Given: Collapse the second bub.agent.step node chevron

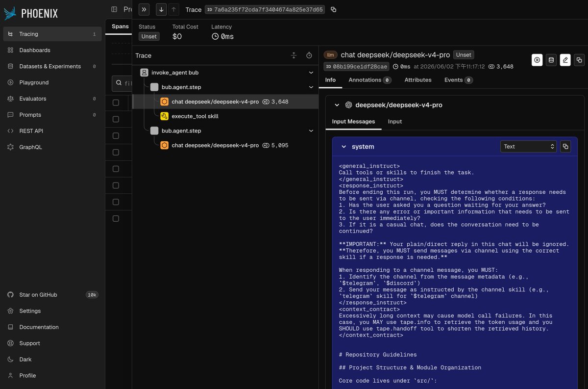Looking at the screenshot, I should click(311, 131).
